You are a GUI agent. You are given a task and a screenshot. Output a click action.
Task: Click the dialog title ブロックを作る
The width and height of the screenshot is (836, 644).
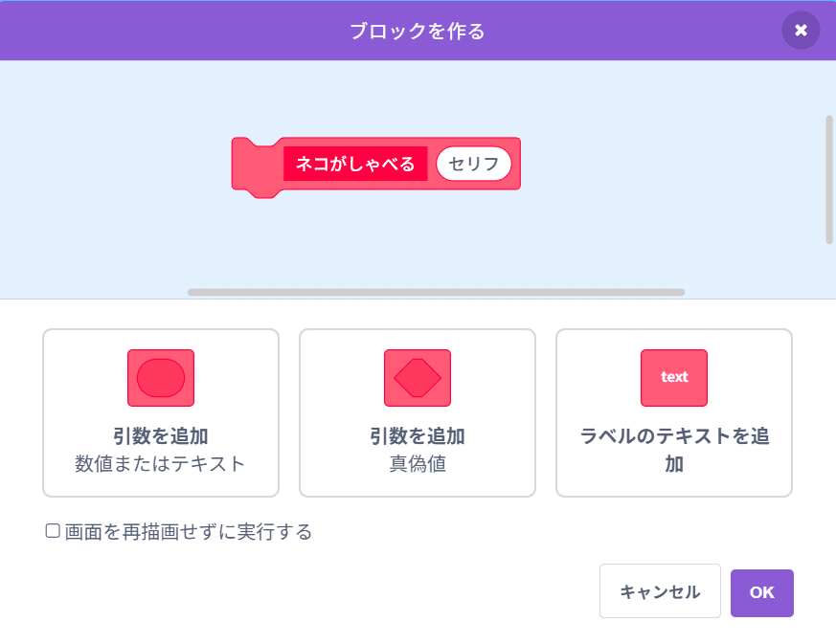418,30
